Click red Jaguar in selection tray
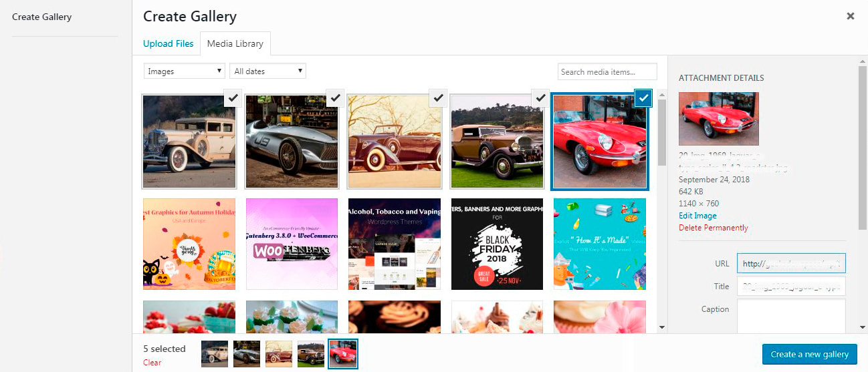This screenshot has width=868, height=372. (x=343, y=354)
